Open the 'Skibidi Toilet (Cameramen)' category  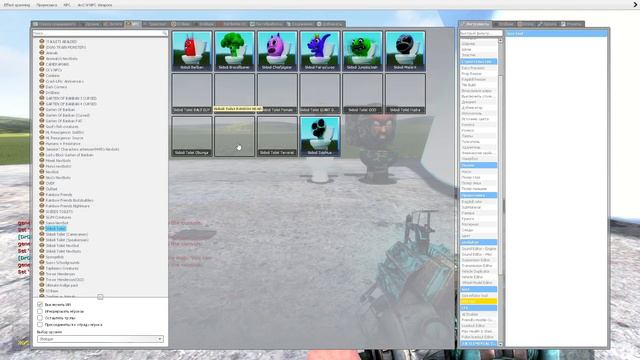coord(67,234)
